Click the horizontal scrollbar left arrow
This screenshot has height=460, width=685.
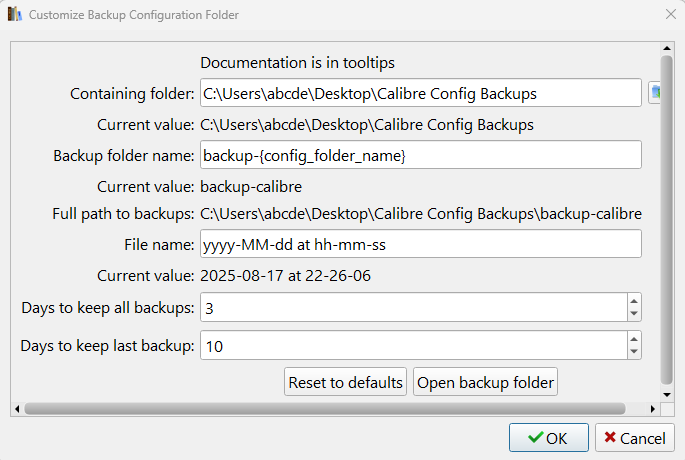pos(16,408)
